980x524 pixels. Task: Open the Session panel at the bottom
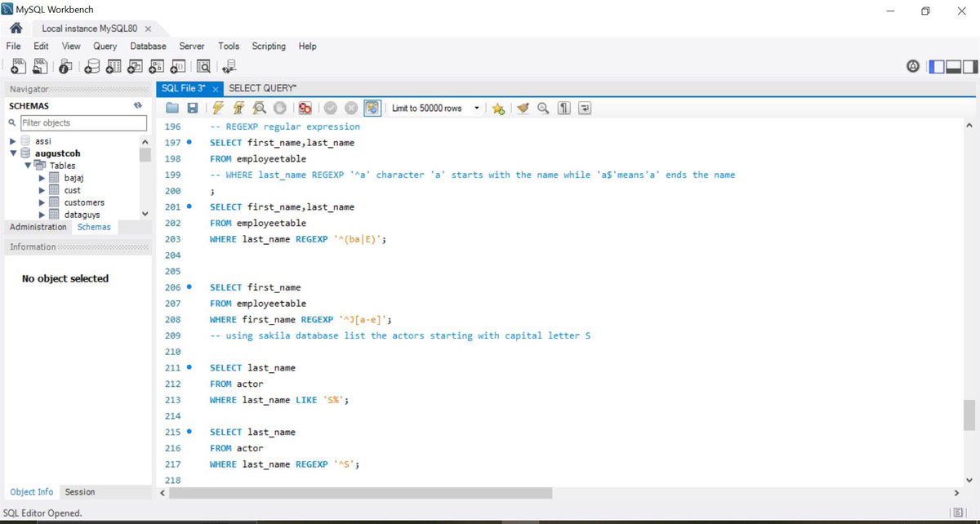(78, 491)
